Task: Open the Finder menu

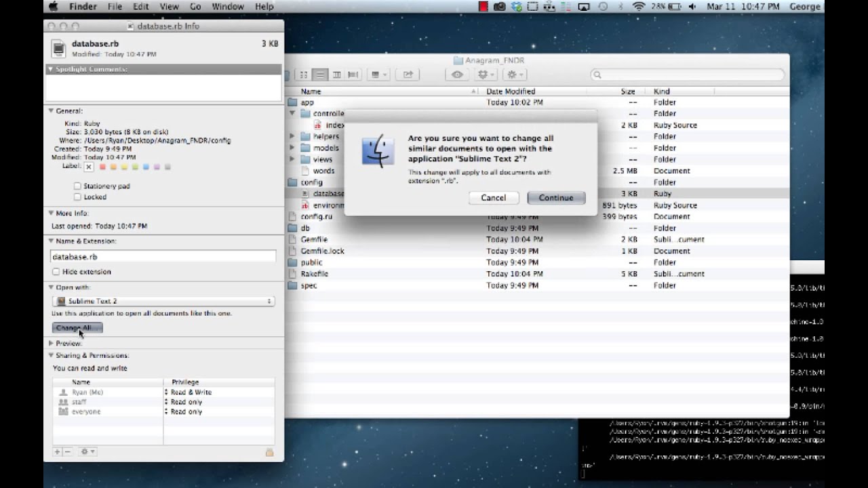Action: (x=83, y=7)
